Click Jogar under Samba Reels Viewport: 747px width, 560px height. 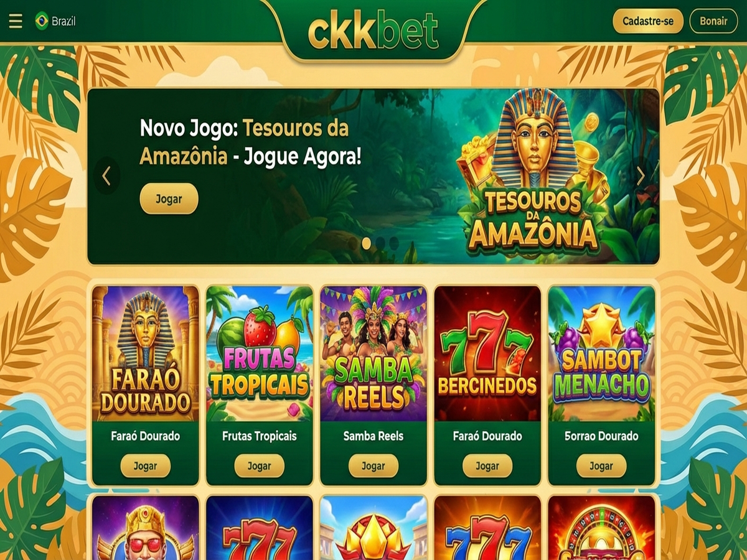coord(374,466)
